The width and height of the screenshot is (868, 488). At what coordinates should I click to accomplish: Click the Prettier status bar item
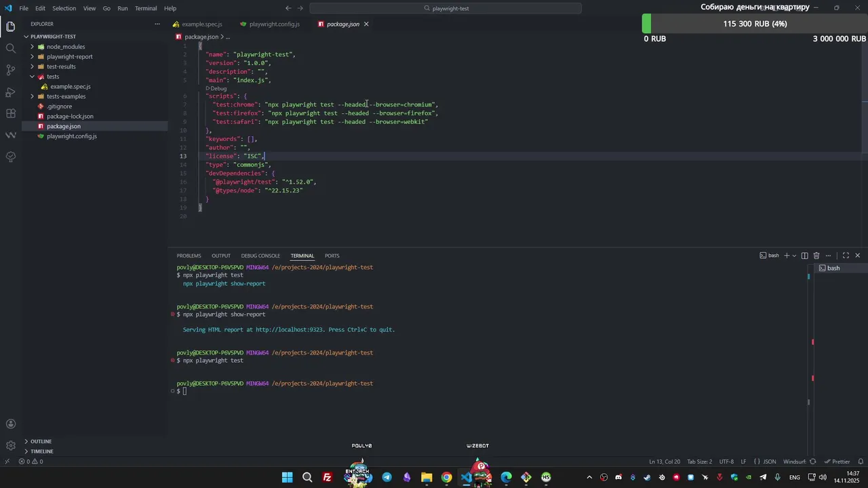(837, 462)
